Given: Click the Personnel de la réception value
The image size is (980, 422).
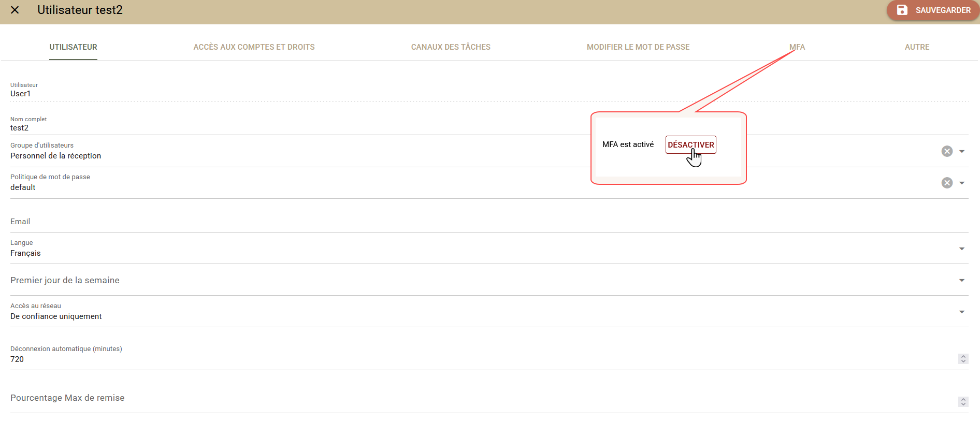Looking at the screenshot, I should click(56, 156).
